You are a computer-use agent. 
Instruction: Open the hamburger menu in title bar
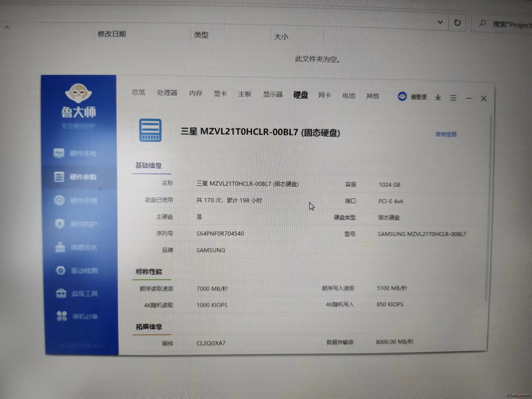point(453,98)
